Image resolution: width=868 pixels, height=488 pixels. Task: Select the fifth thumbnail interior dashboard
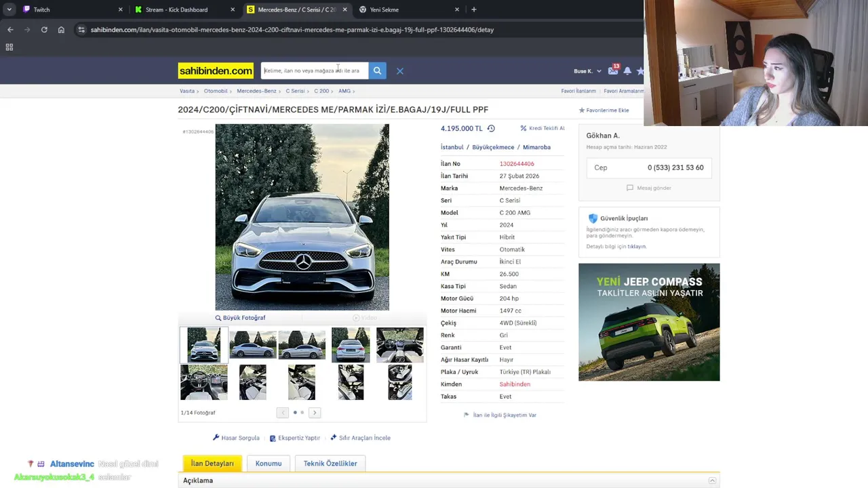(399, 345)
